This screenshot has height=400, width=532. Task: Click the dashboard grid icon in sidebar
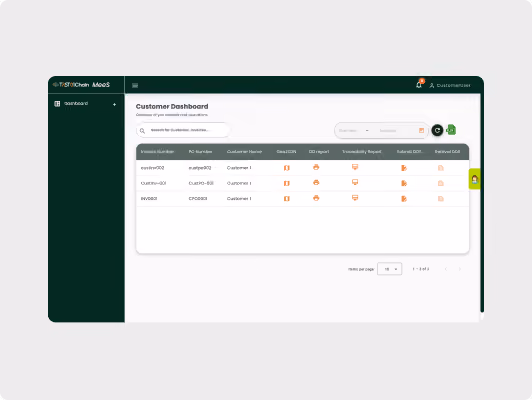point(57,103)
